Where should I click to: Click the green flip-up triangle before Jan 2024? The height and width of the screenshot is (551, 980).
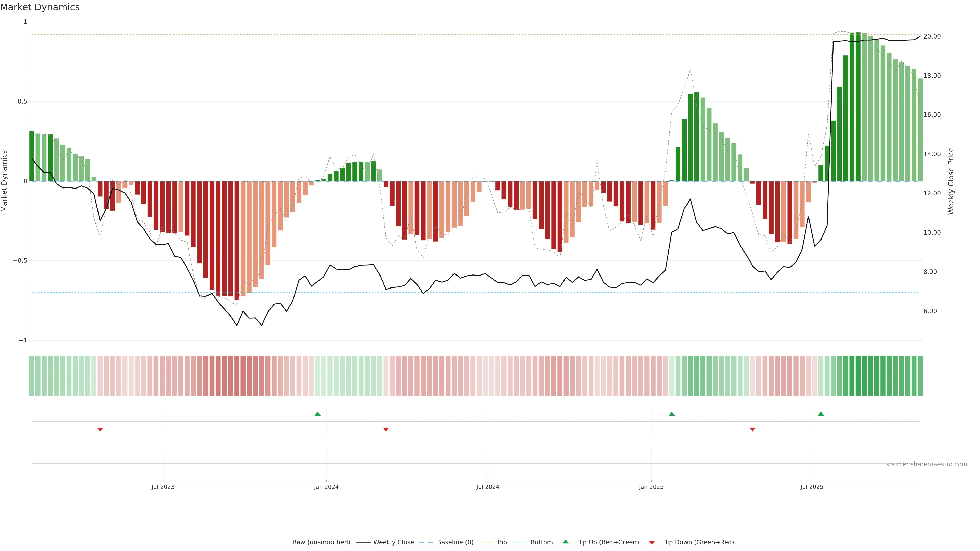pos(318,414)
